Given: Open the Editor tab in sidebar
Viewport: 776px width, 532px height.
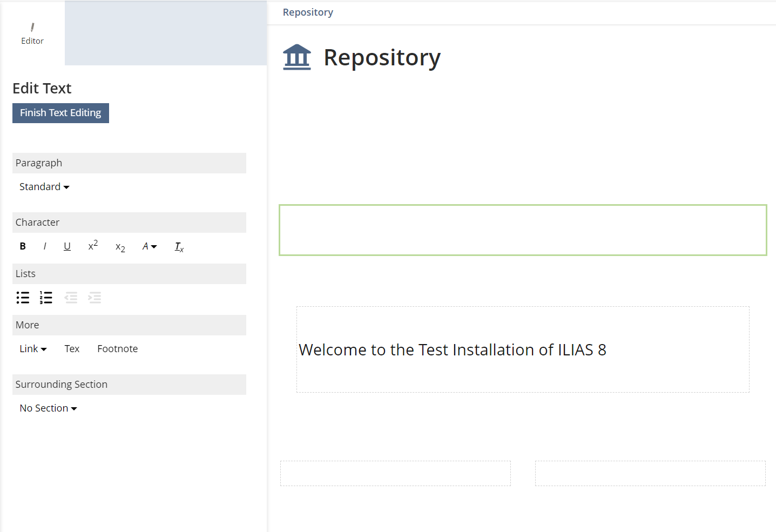Looking at the screenshot, I should click(32, 33).
